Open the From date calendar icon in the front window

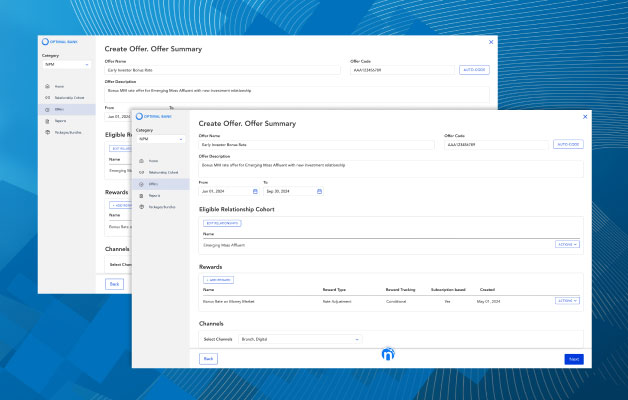[x=255, y=191]
